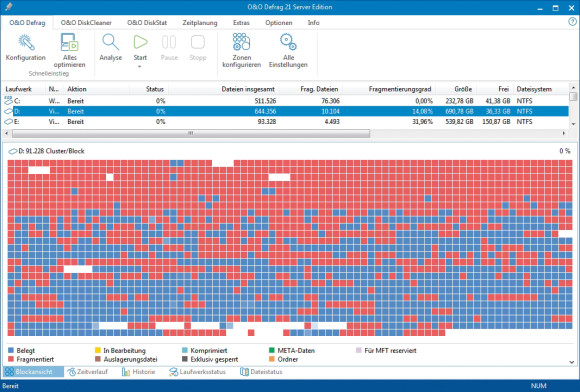The width and height of the screenshot is (580, 392).
Task: Sort by the Frei column header
Action: [x=503, y=89]
